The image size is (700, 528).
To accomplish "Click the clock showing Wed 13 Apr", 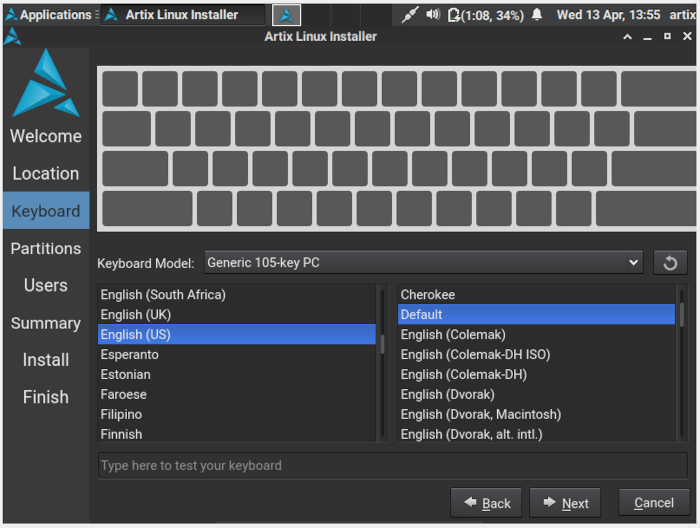I will click(x=608, y=15).
